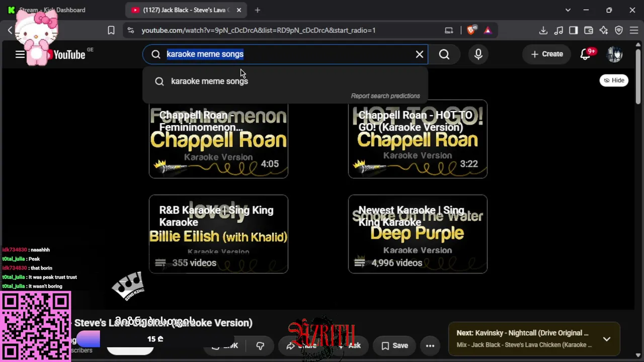The height and width of the screenshot is (362, 644).
Task: Open YouTube notifications bell
Action: pos(585,54)
